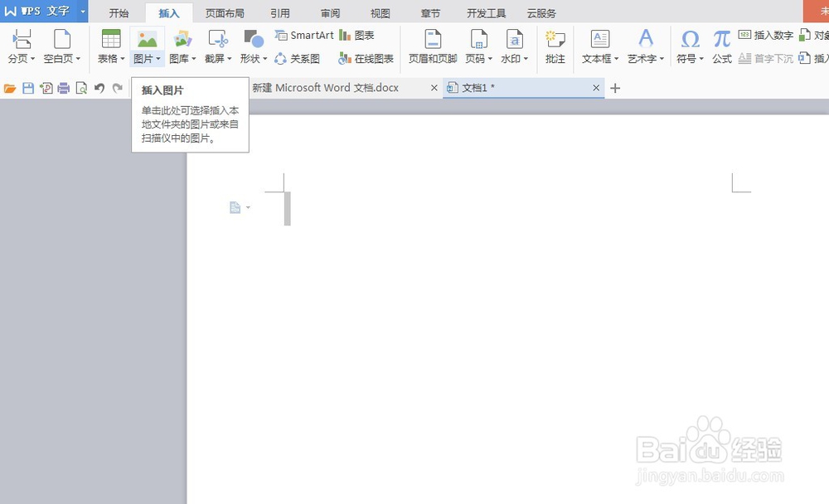Switch to the 开发工具 ribbon tab
Image resolution: width=829 pixels, height=504 pixels.
[486, 13]
